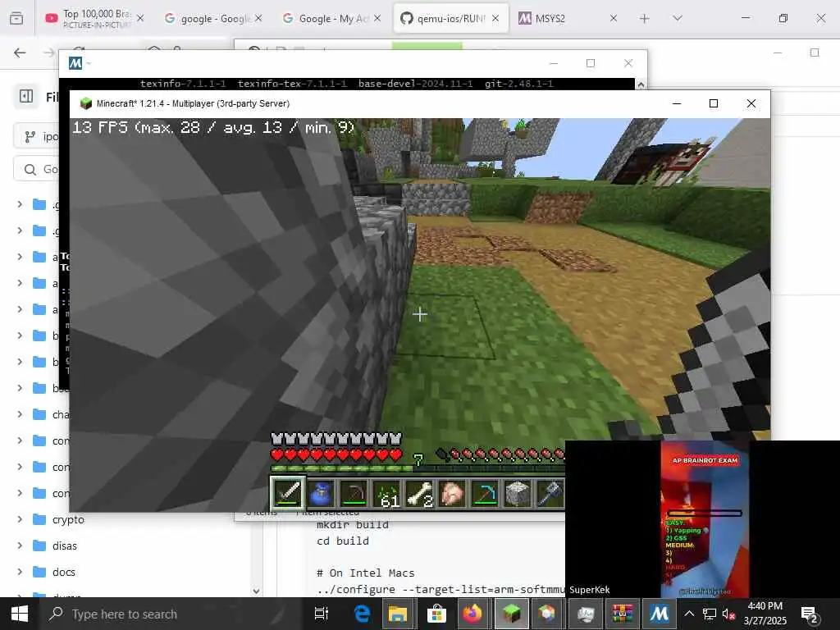Expand the crypto folder chevron

pyautogui.click(x=20, y=519)
